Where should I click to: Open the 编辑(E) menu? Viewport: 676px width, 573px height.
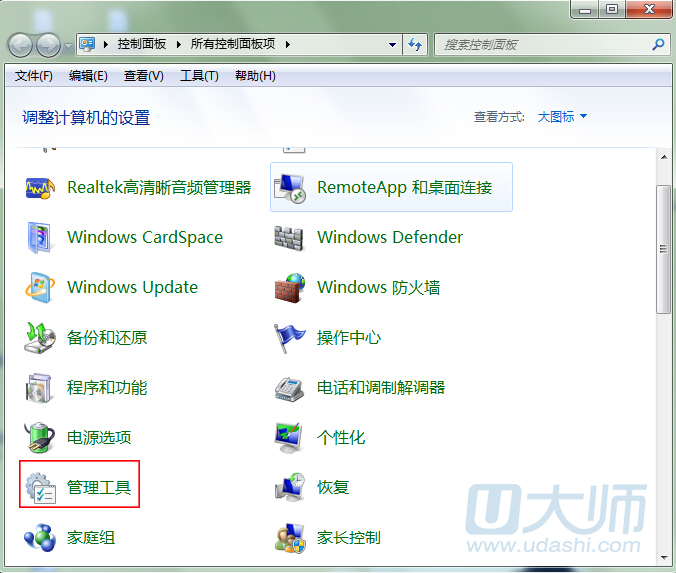pyautogui.click(x=88, y=76)
